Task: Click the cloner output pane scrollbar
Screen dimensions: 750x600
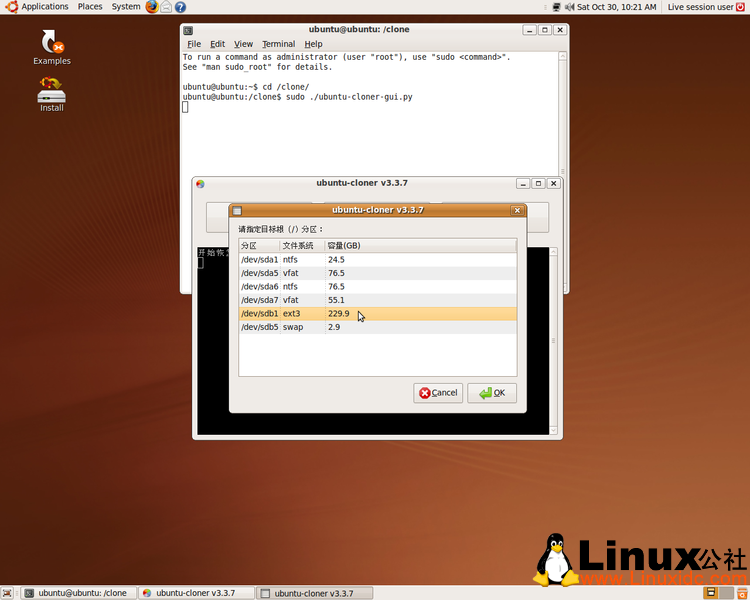Action: pyautogui.click(x=553, y=341)
